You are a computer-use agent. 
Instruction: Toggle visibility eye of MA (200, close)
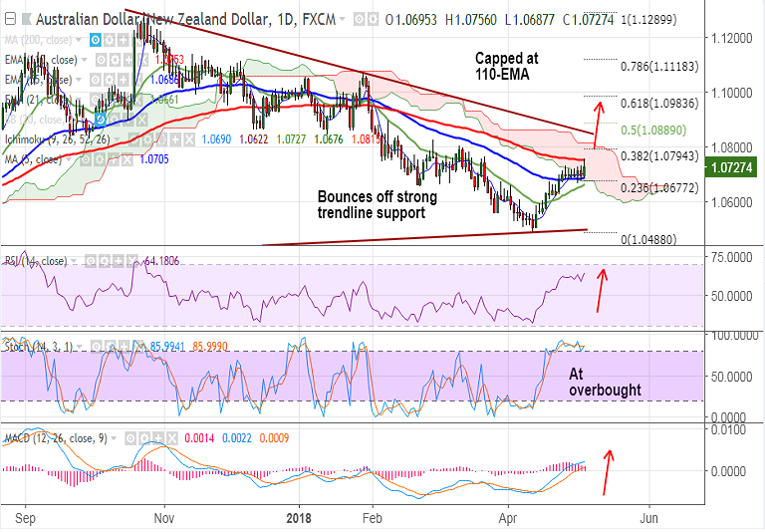point(96,40)
